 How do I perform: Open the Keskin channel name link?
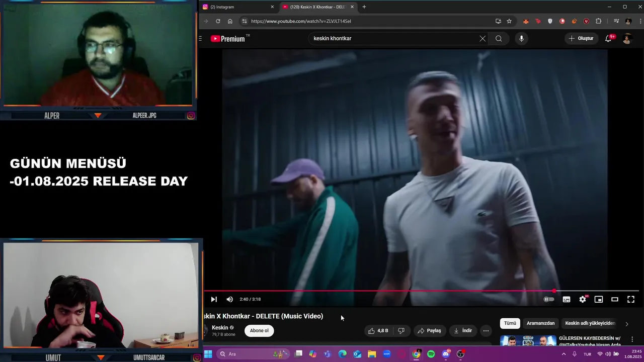tap(220, 328)
